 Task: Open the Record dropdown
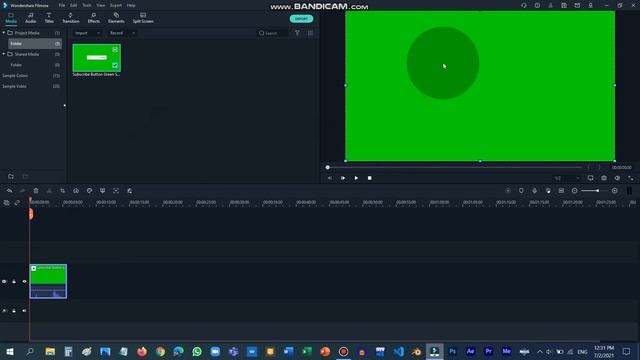point(122,33)
